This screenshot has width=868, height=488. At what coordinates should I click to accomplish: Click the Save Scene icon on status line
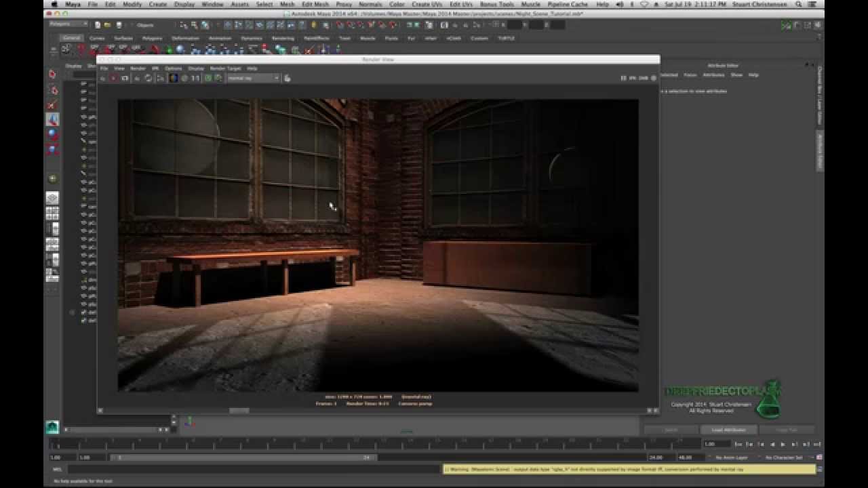coord(119,25)
